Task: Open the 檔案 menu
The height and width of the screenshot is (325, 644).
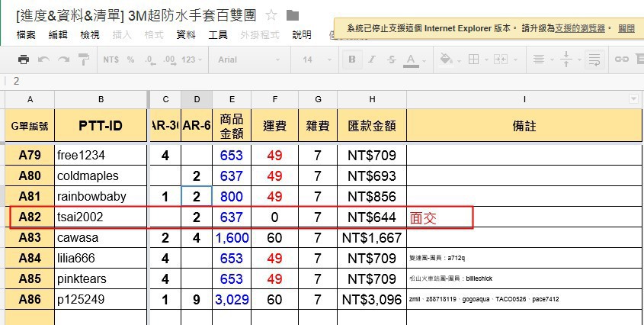Action: pos(26,35)
